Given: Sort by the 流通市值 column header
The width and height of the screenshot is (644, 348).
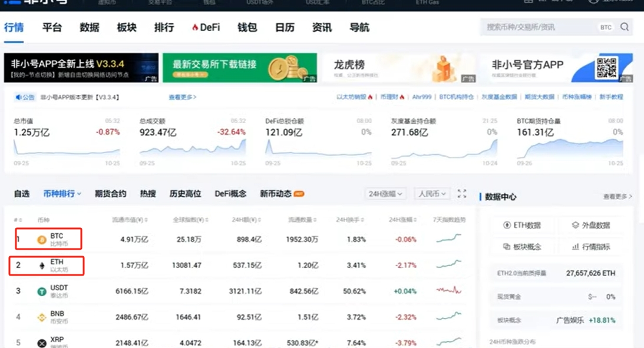Looking at the screenshot, I should click(x=130, y=220).
